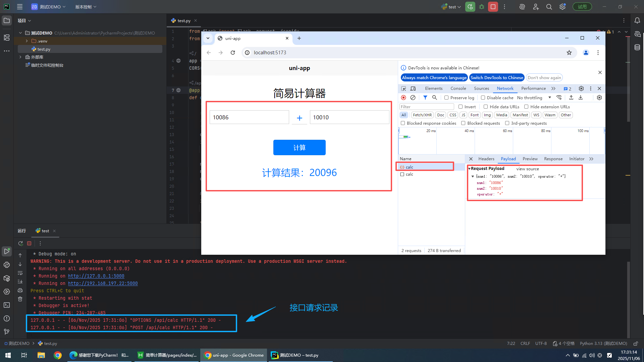Check the Disable cache option
The width and height of the screenshot is (644, 362).
click(x=483, y=98)
